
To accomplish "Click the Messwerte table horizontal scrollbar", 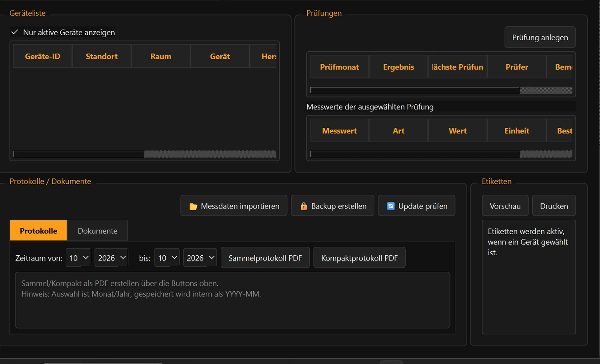I will tap(441, 154).
